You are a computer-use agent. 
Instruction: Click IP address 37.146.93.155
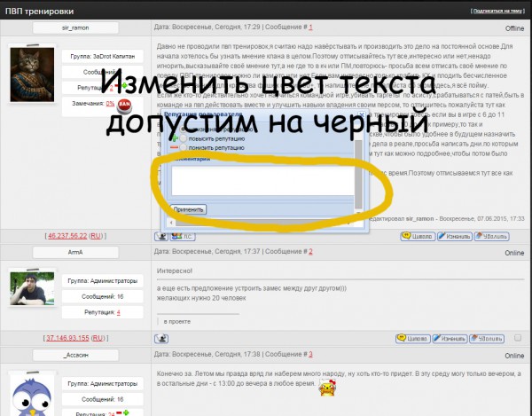tap(67, 338)
